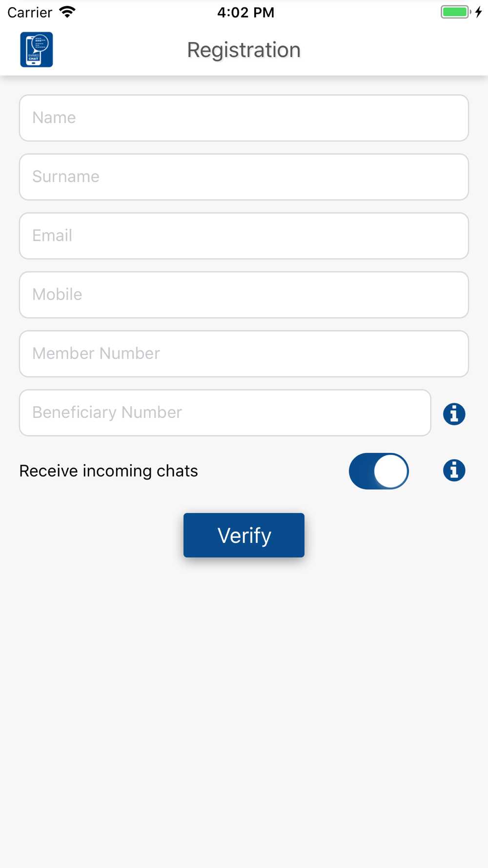The height and width of the screenshot is (868, 488).
Task: Activate the Member Number field
Action: click(244, 354)
